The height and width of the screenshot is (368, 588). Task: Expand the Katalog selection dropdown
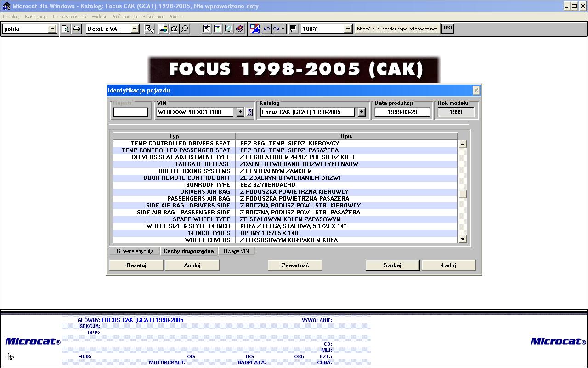click(362, 112)
